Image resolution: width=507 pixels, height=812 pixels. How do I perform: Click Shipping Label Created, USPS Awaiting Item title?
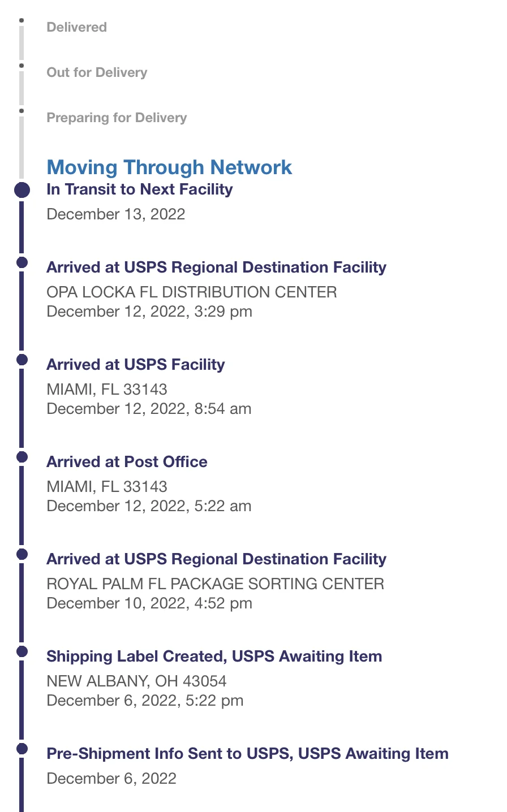click(x=214, y=656)
